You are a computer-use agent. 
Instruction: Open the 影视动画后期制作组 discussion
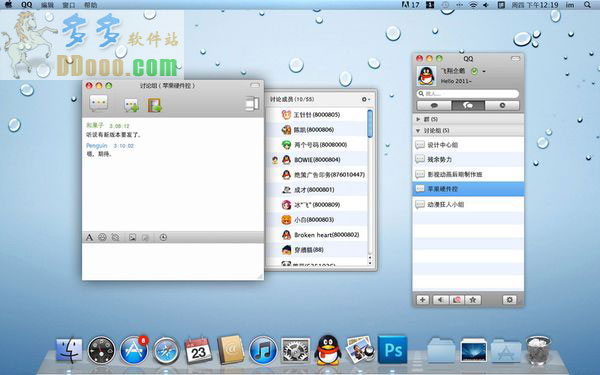tap(468, 174)
